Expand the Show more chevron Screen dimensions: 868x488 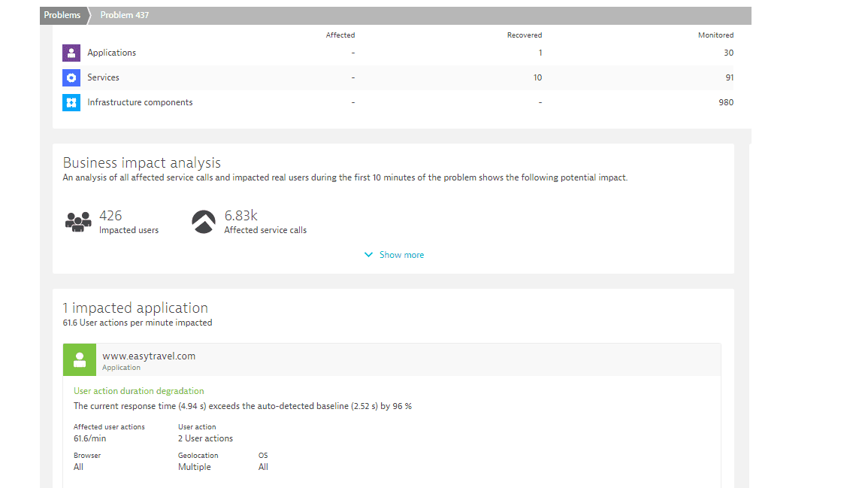coord(368,255)
